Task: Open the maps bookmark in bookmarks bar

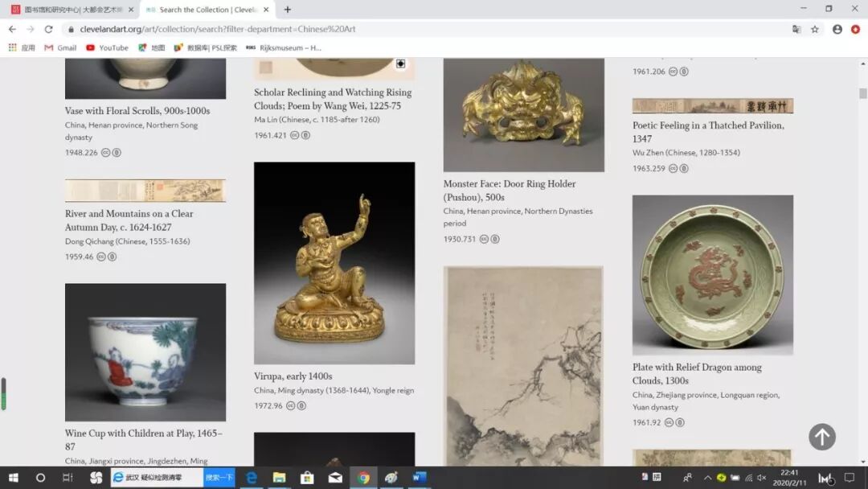Action: tap(152, 47)
